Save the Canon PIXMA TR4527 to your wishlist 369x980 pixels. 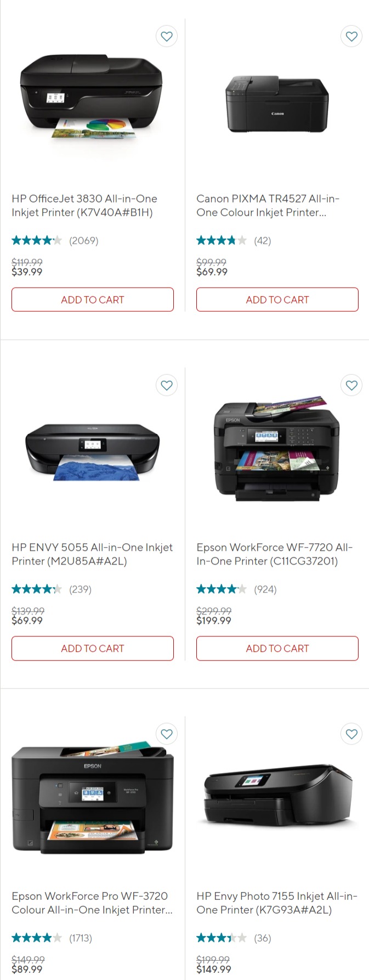351,36
